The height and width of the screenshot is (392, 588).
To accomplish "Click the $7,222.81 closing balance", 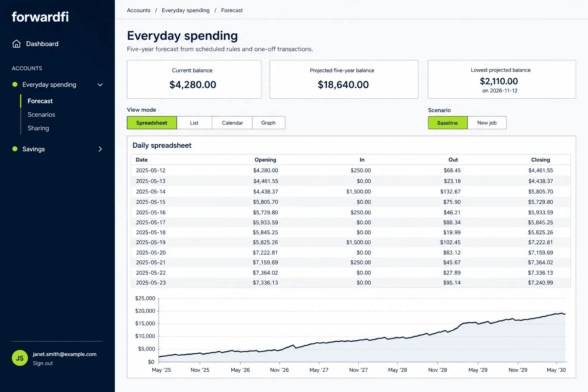I will pos(541,242).
